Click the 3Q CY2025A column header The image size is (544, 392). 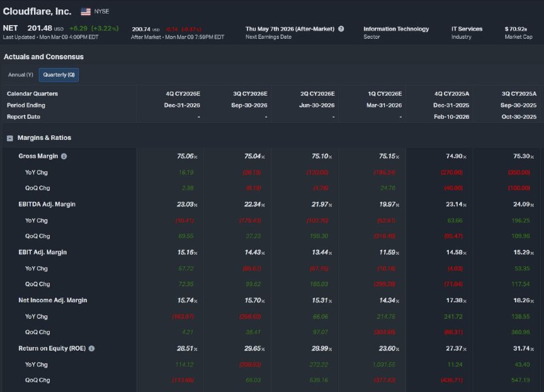[x=519, y=94]
